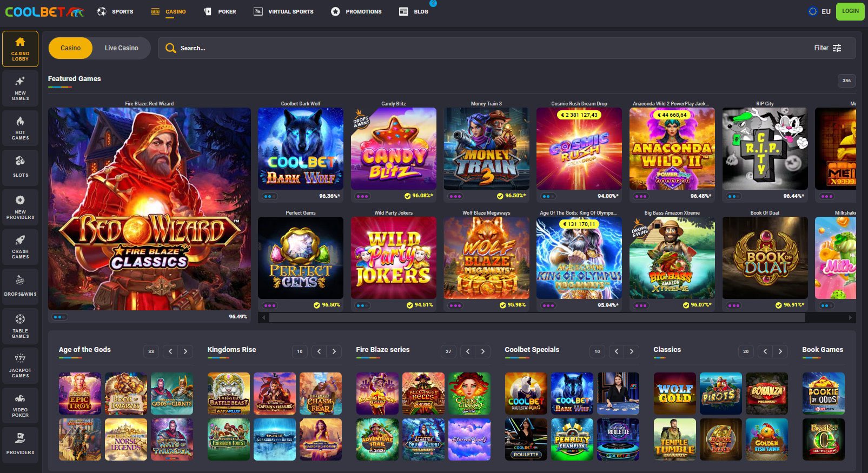Click the search magnifier icon
This screenshot has width=868, height=473.
pyautogui.click(x=170, y=48)
